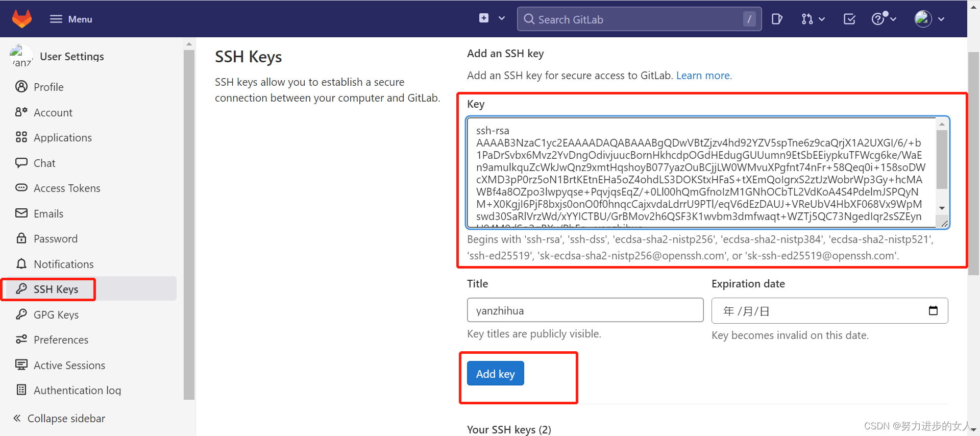Screen dimensions: 980x436
Task: Click the Key textarea scrollbar thumb
Action: (942, 159)
